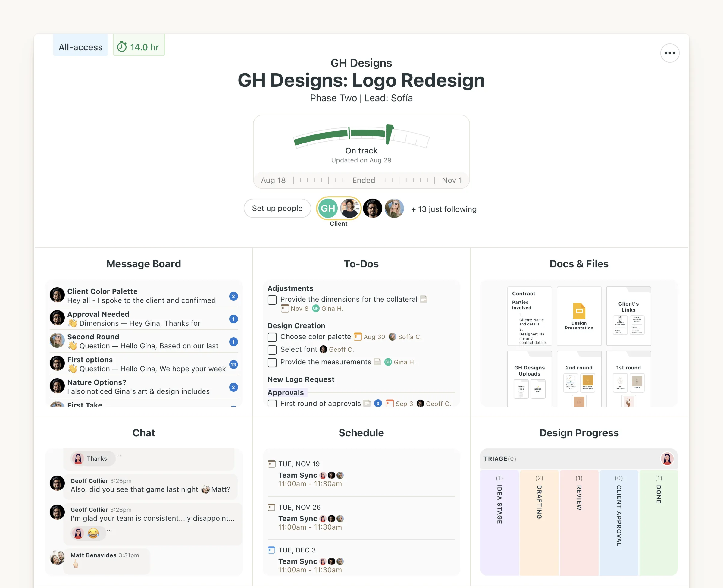Open the Approvals to-do group
The image size is (723, 588).
[286, 392]
